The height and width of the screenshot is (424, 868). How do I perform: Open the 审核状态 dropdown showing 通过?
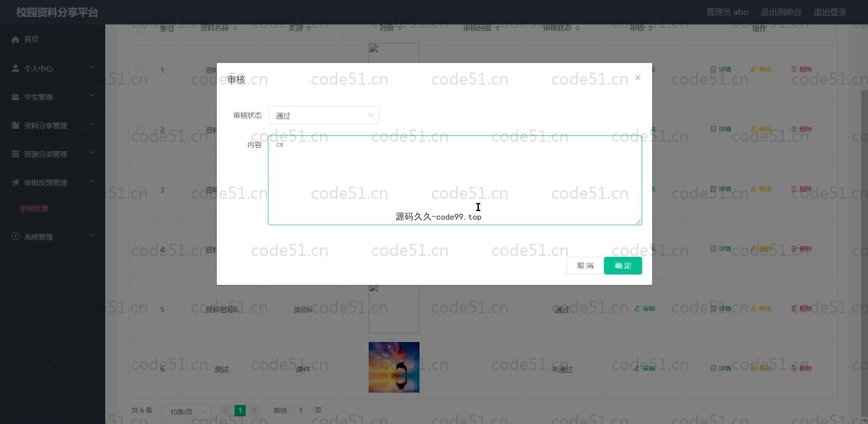(323, 115)
